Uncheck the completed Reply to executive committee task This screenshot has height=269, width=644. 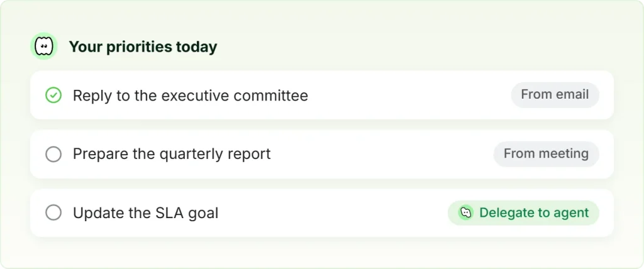coord(53,96)
